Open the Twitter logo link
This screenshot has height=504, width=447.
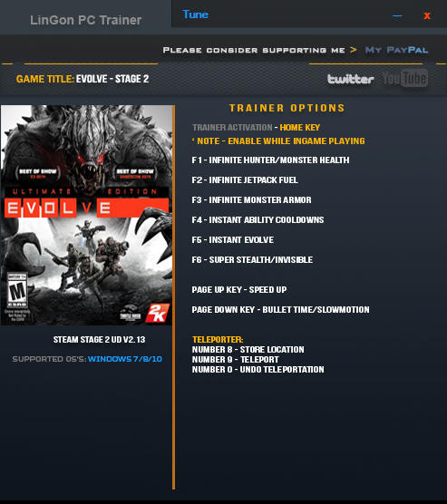point(351,79)
